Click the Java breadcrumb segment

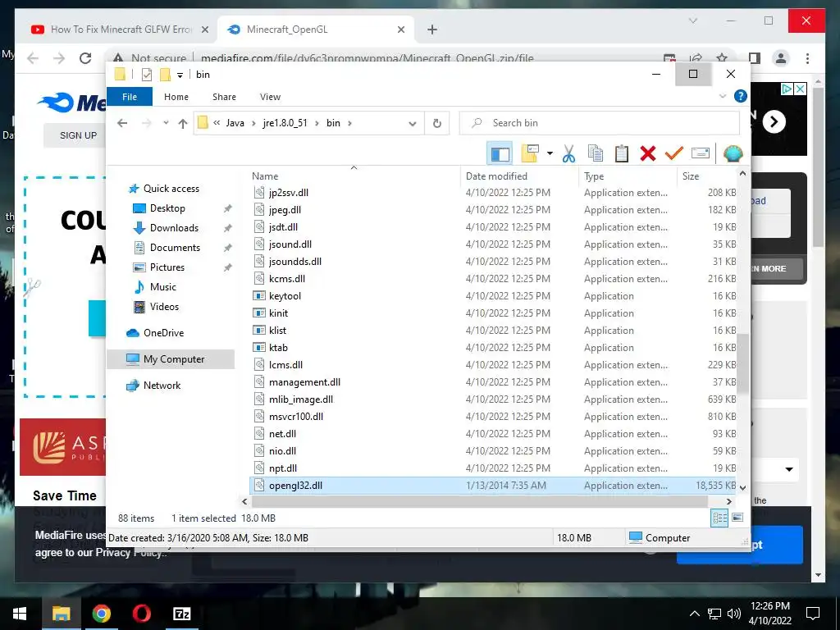235,123
